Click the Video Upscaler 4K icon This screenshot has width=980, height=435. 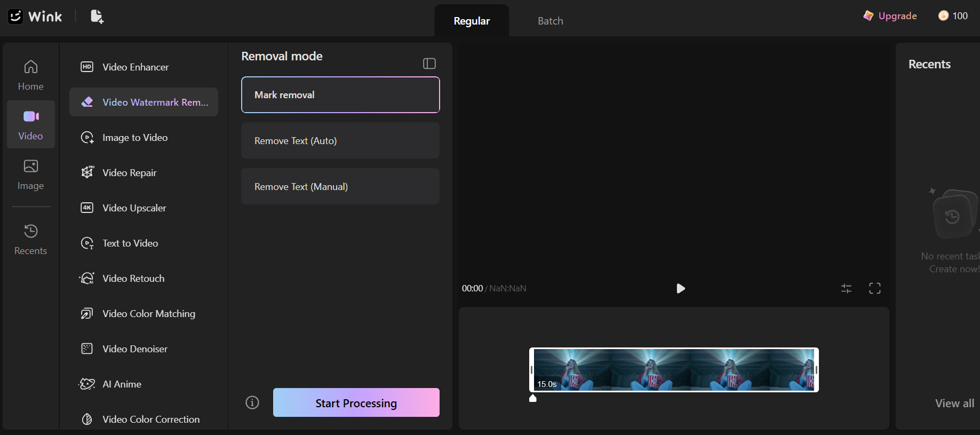click(x=87, y=208)
